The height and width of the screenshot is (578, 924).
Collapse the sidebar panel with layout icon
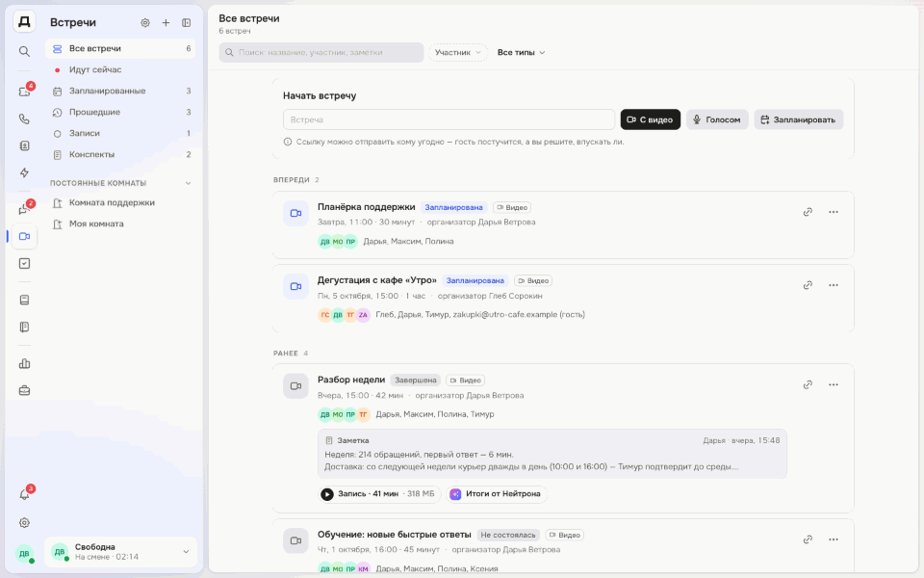click(x=186, y=22)
